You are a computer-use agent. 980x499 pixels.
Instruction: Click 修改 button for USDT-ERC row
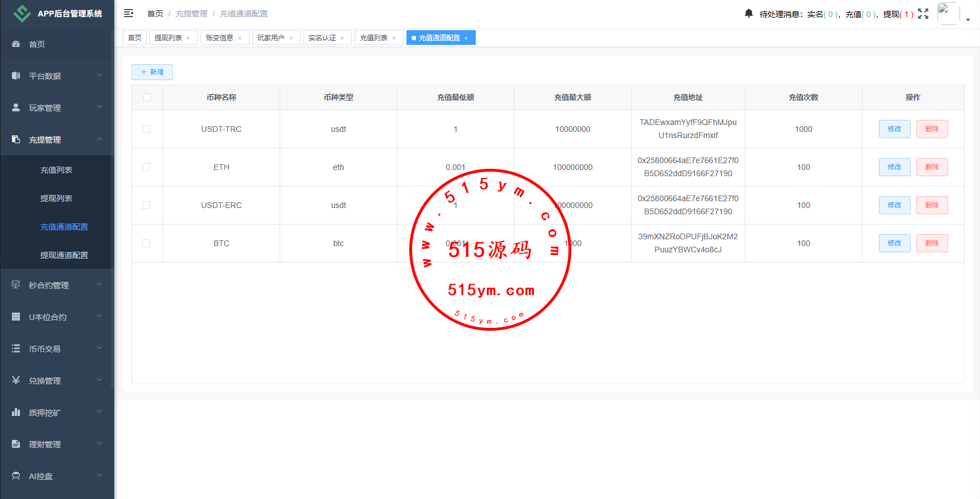(x=894, y=205)
